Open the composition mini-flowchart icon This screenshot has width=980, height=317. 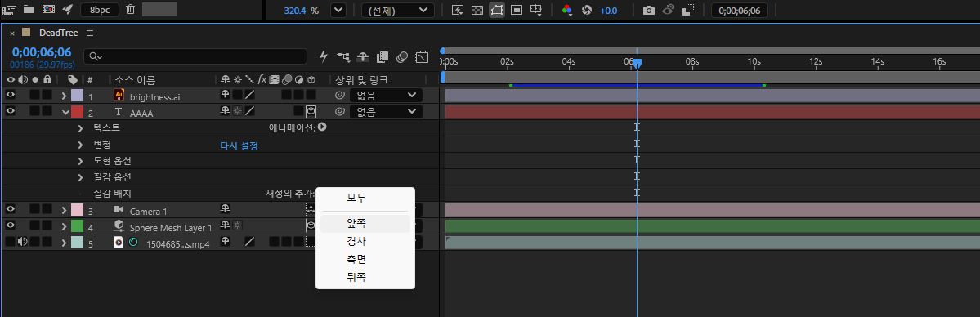pyautogui.click(x=343, y=57)
